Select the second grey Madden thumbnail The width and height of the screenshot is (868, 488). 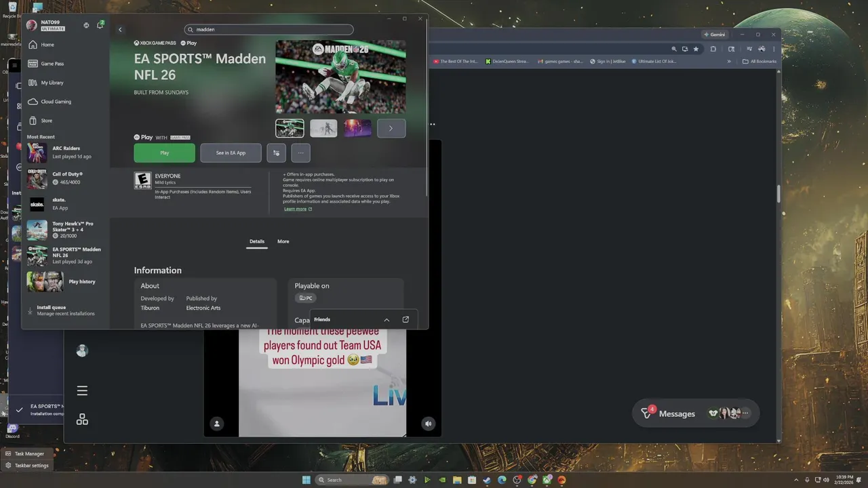click(323, 128)
